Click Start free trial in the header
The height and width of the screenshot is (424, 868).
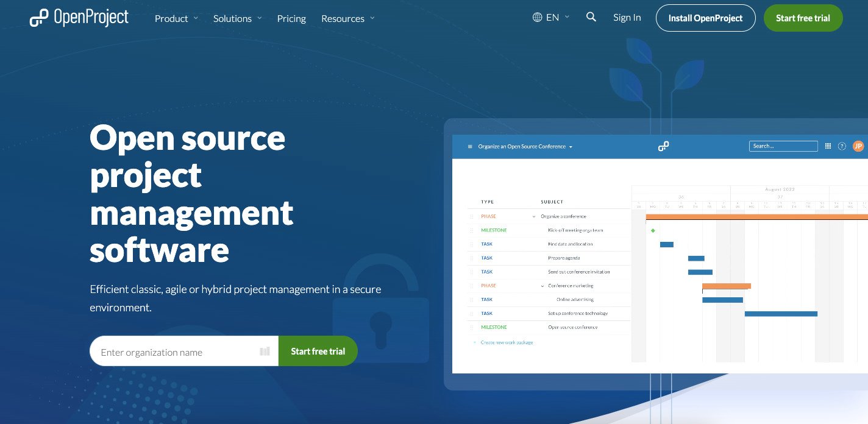803,18
